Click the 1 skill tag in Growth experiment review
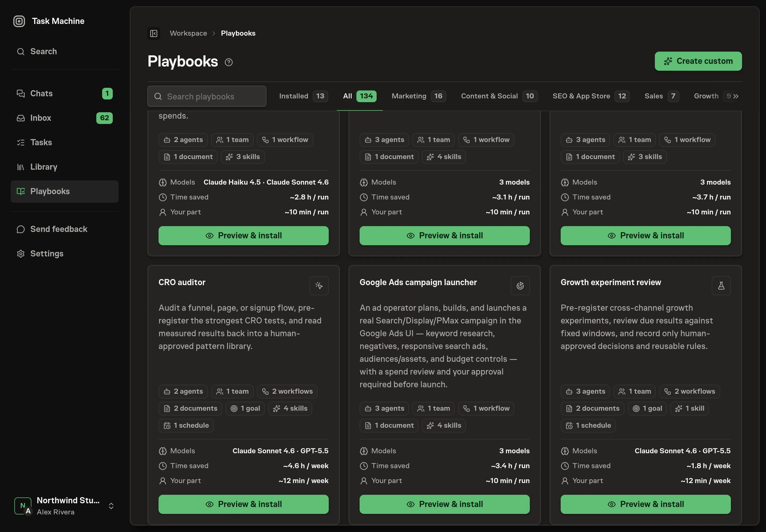Image resolution: width=766 pixels, height=532 pixels. click(x=689, y=409)
